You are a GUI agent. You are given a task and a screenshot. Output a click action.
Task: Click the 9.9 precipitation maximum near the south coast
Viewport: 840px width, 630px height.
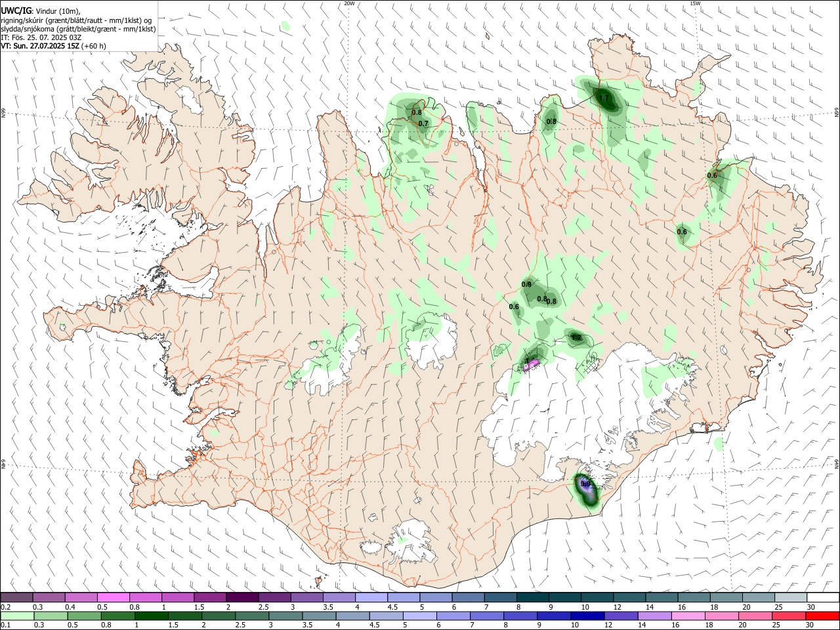586,484
